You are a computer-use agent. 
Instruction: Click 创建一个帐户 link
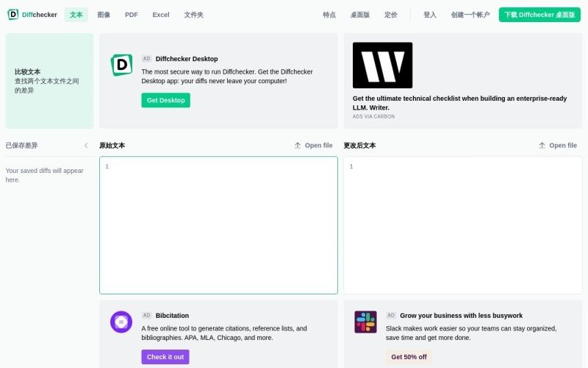tap(470, 15)
